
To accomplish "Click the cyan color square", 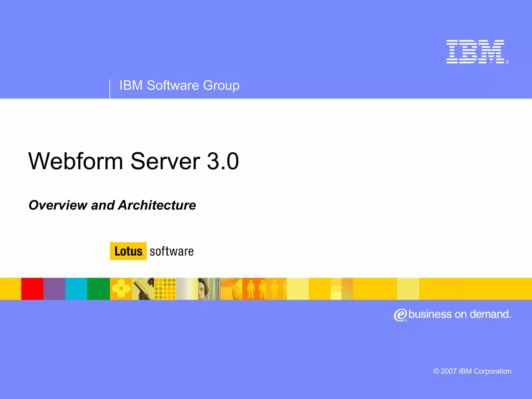I will point(76,289).
